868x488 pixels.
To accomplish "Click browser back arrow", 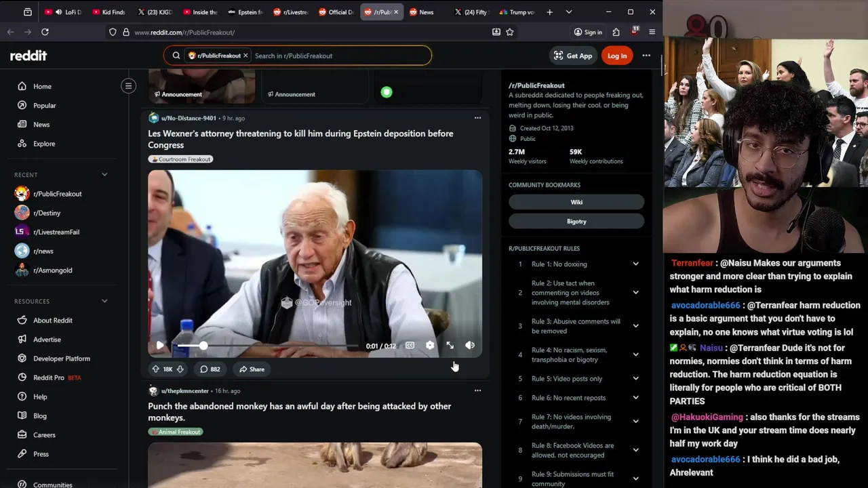I will pos(10,32).
